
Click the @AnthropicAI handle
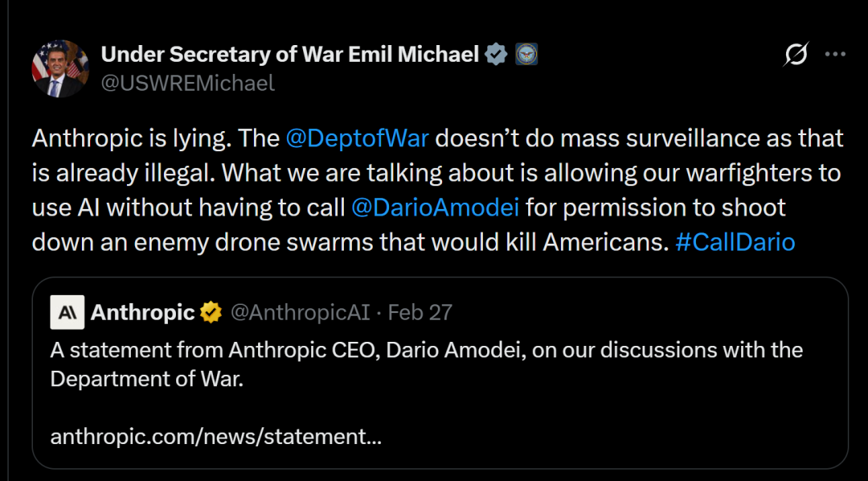tap(300, 312)
